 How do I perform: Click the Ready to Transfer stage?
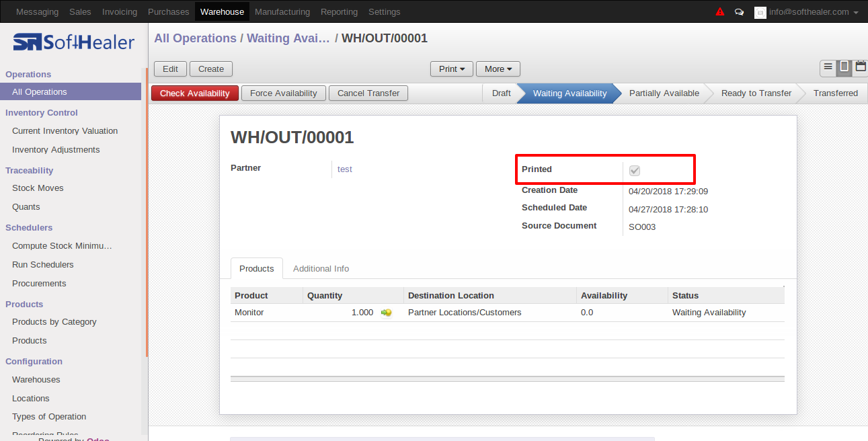[x=756, y=93]
